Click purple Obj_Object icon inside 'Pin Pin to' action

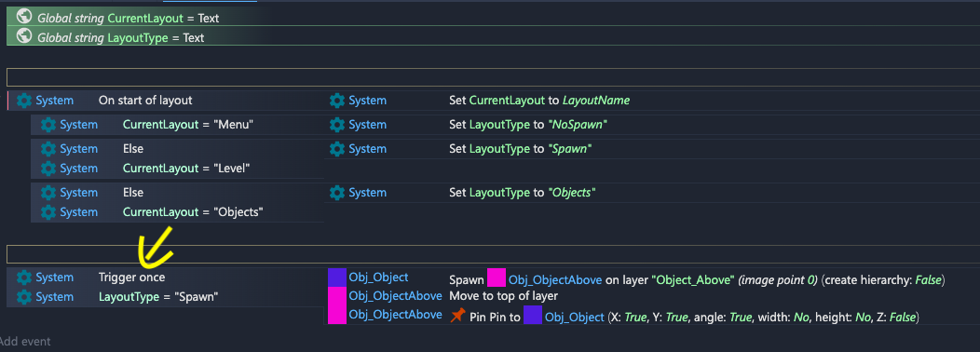point(533,315)
